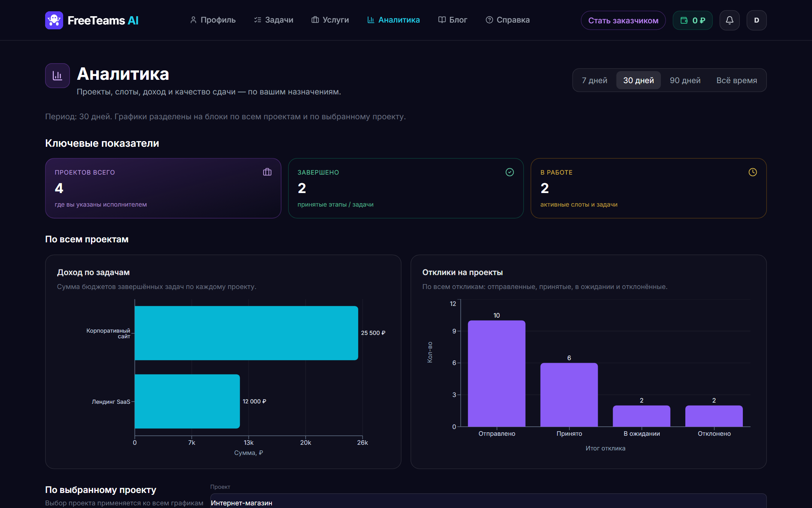Select the active 30 дней period
This screenshot has width=812, height=508.
[x=638, y=80]
